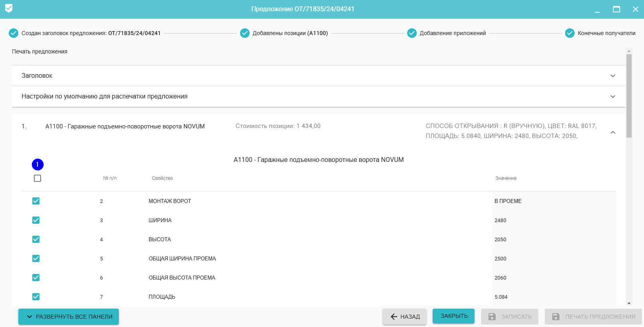
Task: Click the checkmark icon beside Добавлены позиции
Action: coord(245,33)
